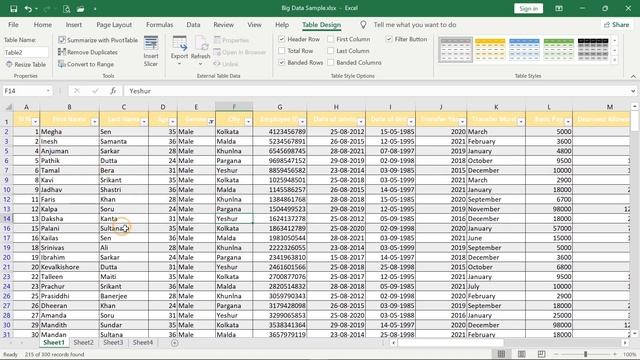Click the formula bar showing Yeshur
Screen dimensions: 640x360
pos(376,91)
